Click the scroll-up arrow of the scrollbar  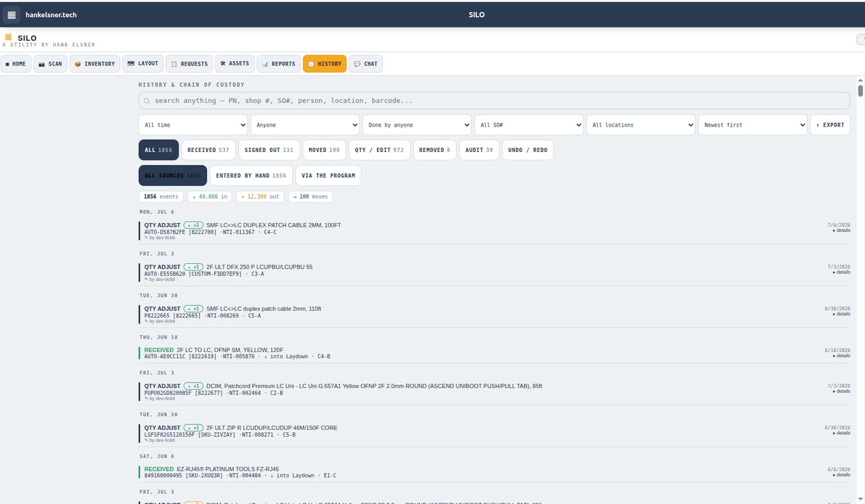click(861, 80)
